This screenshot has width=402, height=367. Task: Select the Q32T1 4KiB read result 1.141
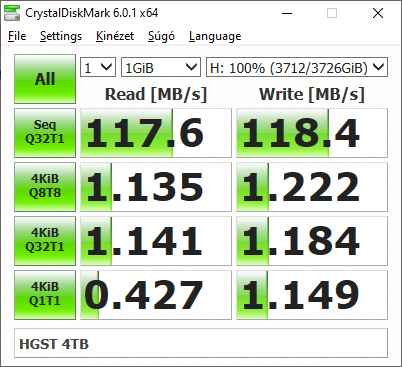click(156, 241)
